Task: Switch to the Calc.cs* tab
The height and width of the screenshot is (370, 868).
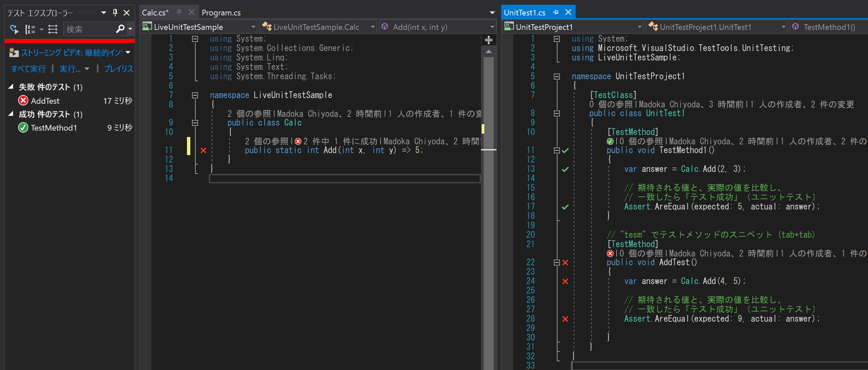Action: click(155, 13)
